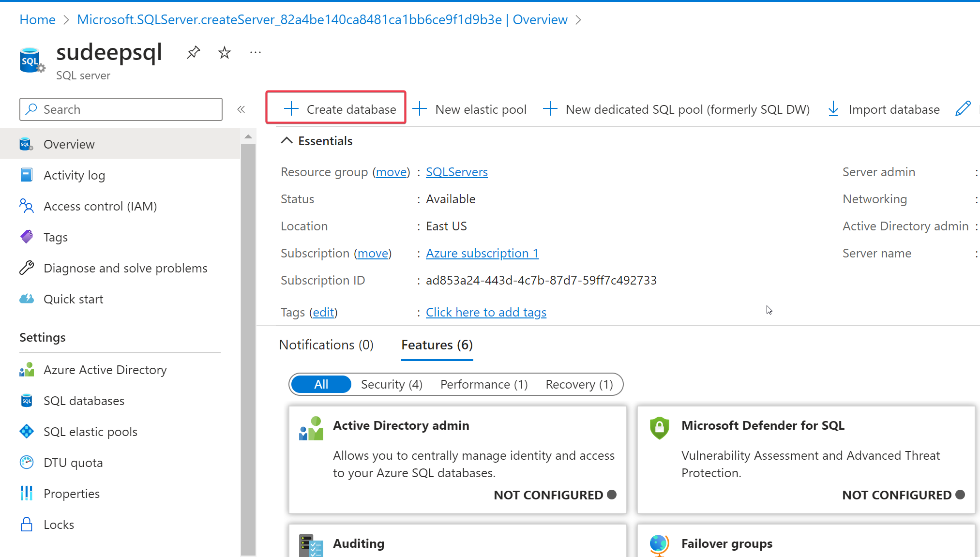Add sudeepsql to favorites using the star
Screen dimensions: 980x557
click(224, 52)
